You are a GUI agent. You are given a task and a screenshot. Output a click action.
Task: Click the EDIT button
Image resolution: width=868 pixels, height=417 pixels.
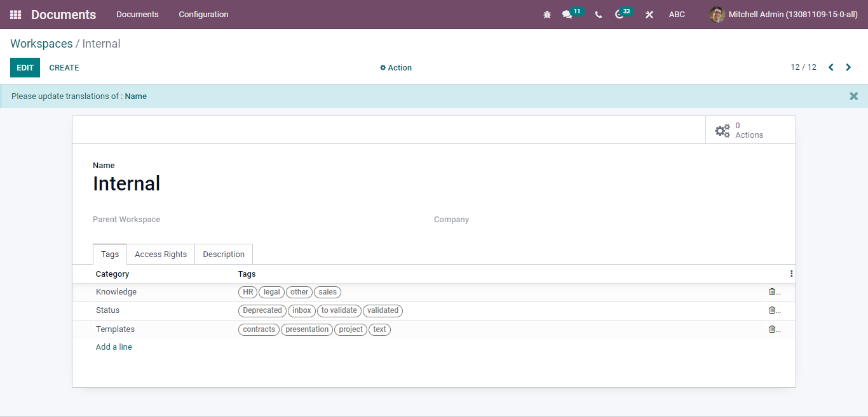point(25,68)
